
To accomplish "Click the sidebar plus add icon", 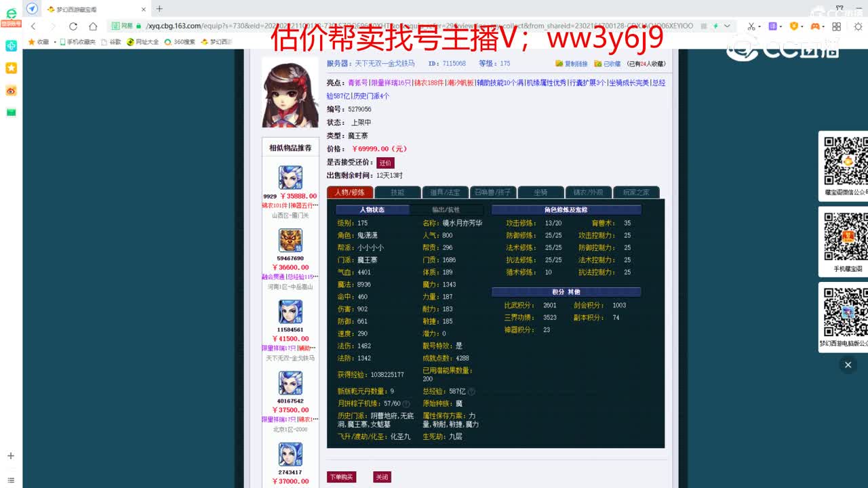I will (x=11, y=456).
